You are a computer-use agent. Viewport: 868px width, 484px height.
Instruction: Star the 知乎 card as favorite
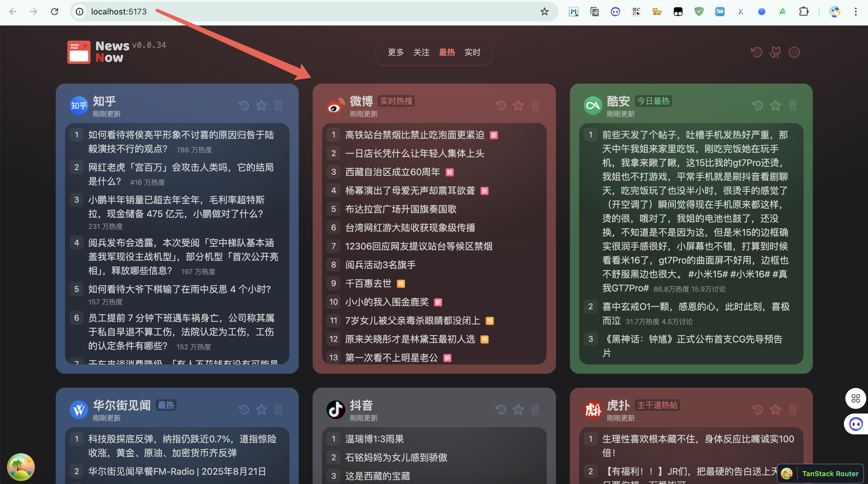[261, 105]
